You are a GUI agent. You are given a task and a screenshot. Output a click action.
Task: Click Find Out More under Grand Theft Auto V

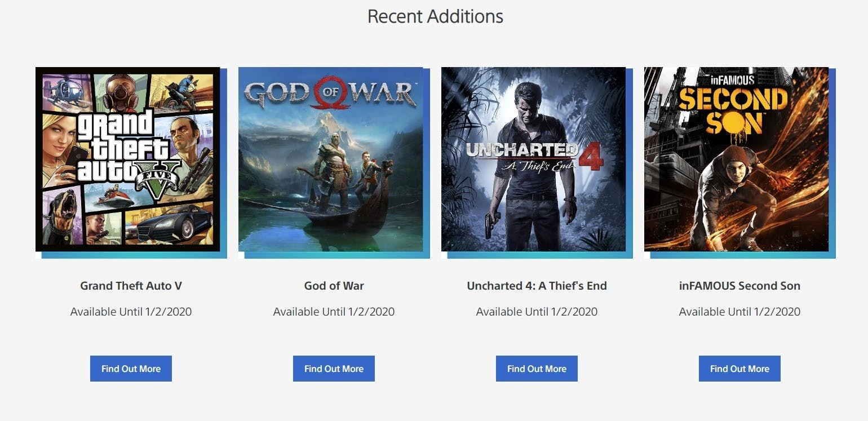131,369
